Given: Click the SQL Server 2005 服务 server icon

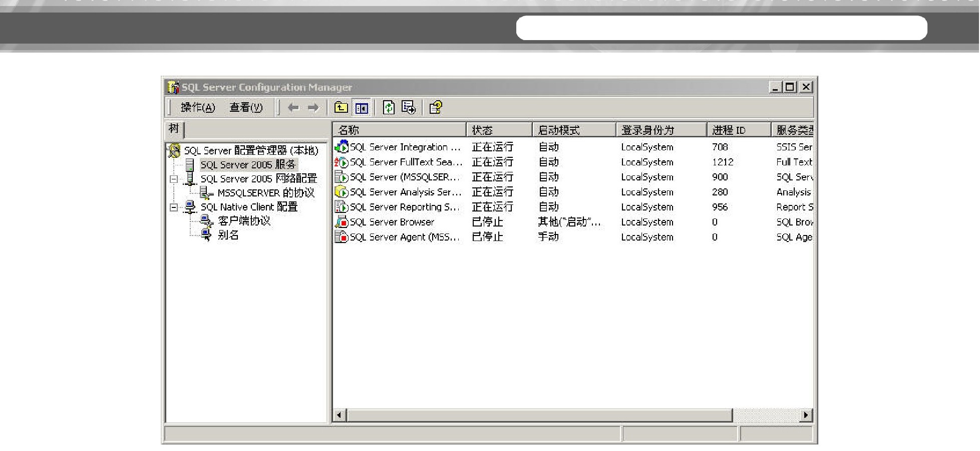Looking at the screenshot, I should [x=190, y=164].
